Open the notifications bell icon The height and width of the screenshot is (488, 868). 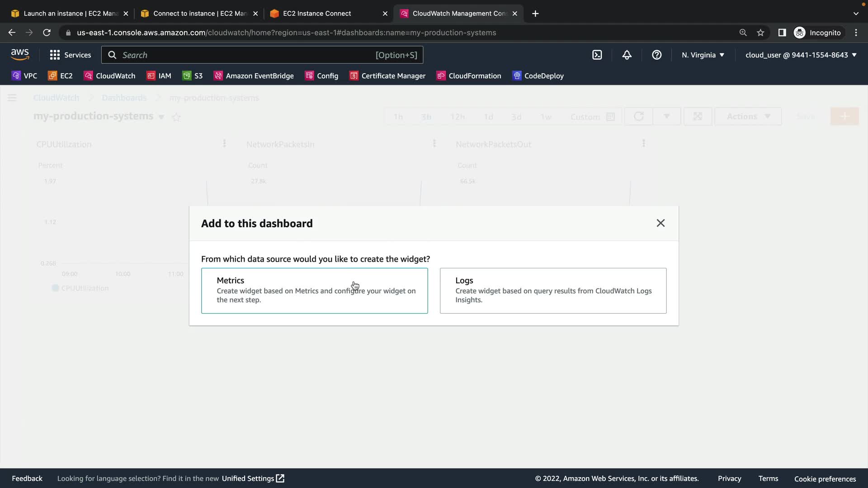627,55
